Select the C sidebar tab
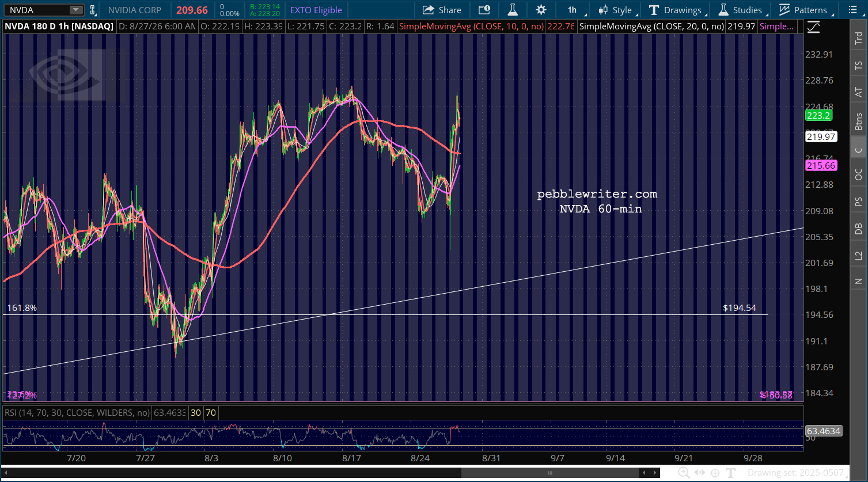This screenshot has height=482, width=868. pos(858,149)
